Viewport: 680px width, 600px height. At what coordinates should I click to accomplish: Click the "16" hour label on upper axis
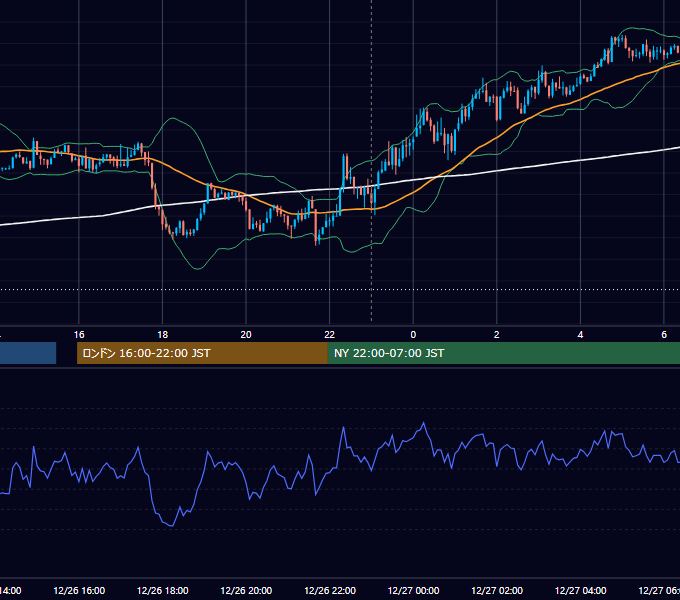[x=79, y=335]
